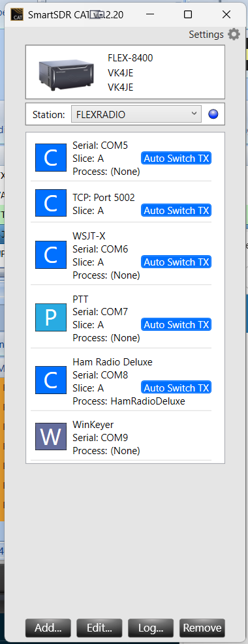Select the 'Serial: COM9' text
The image size is (248, 644).
[x=101, y=438]
